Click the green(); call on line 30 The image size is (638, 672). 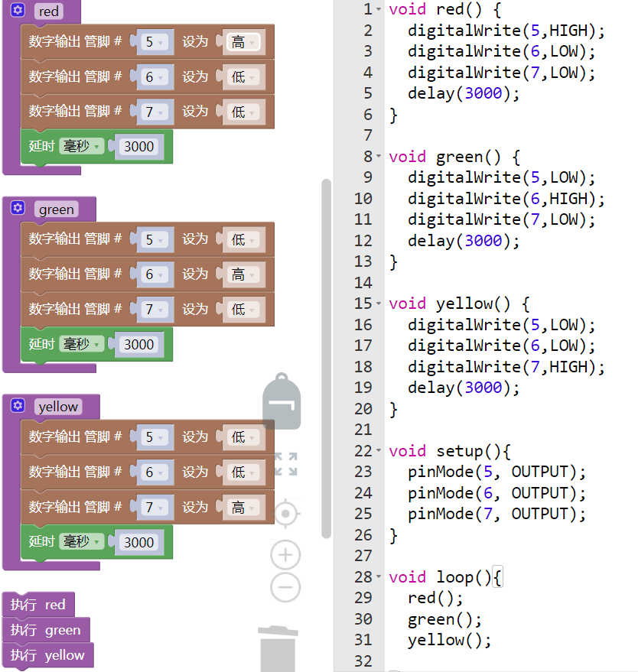444,618
